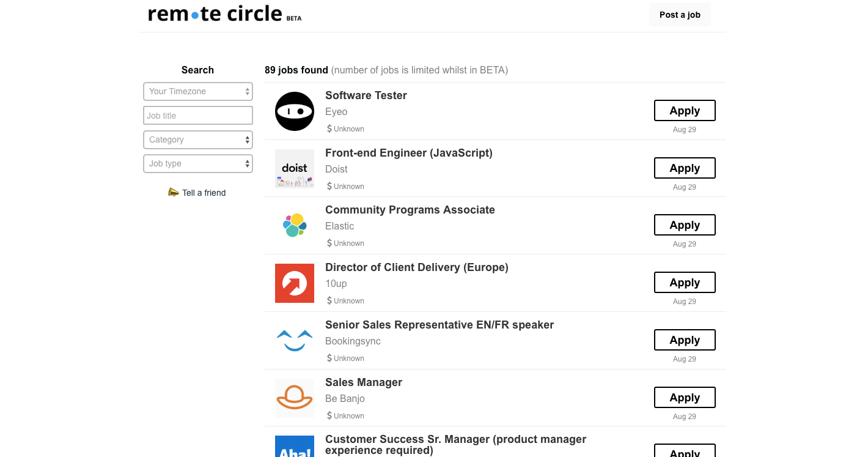This screenshot has height=457, width=868.
Task: Apply to Director of Client Delivery job
Action: point(685,283)
